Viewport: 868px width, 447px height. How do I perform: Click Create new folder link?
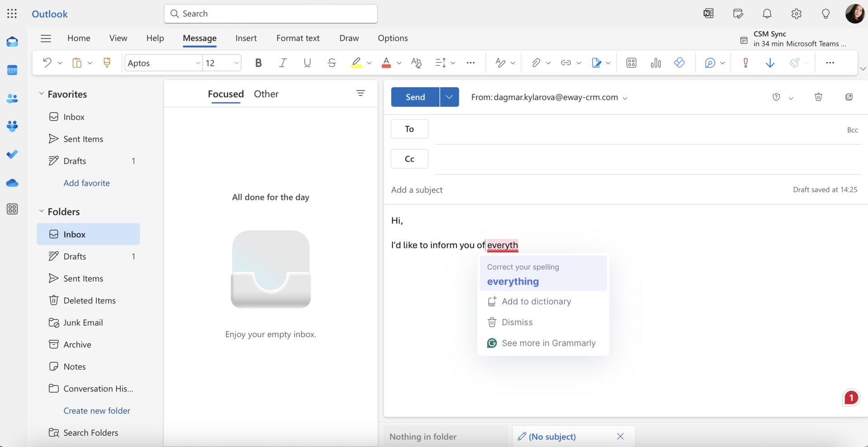pyautogui.click(x=97, y=410)
